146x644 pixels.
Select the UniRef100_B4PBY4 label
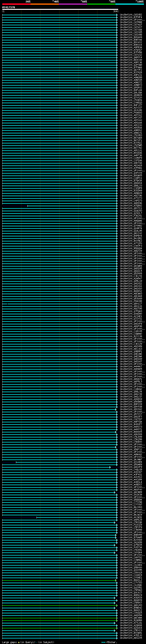click(131, 236)
